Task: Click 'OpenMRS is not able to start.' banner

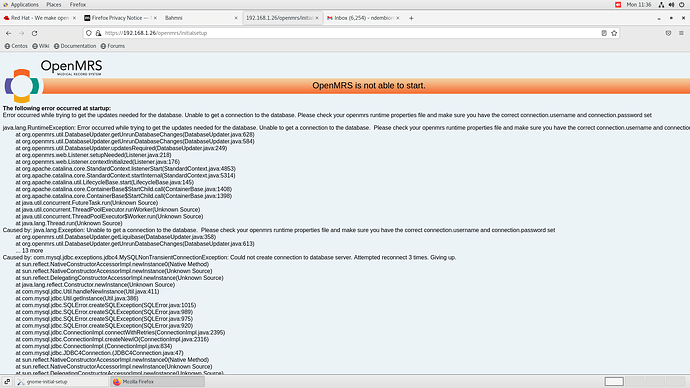Action: pos(369,85)
